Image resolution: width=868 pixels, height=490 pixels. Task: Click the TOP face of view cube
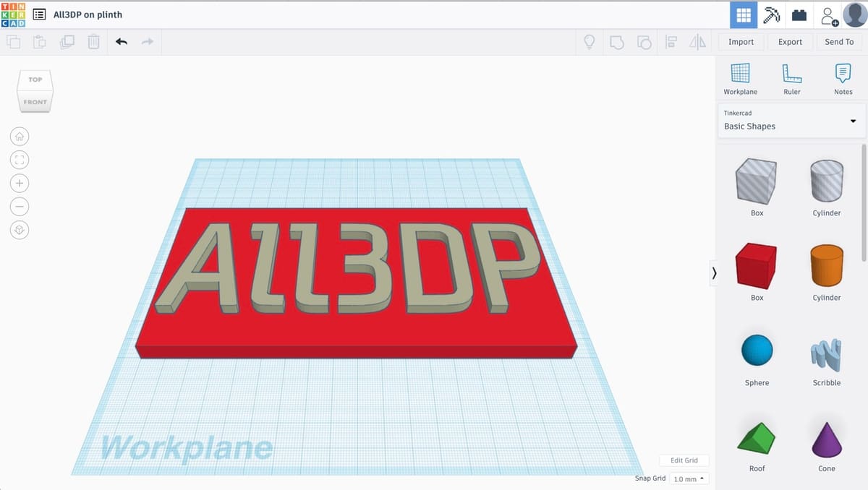(x=35, y=79)
